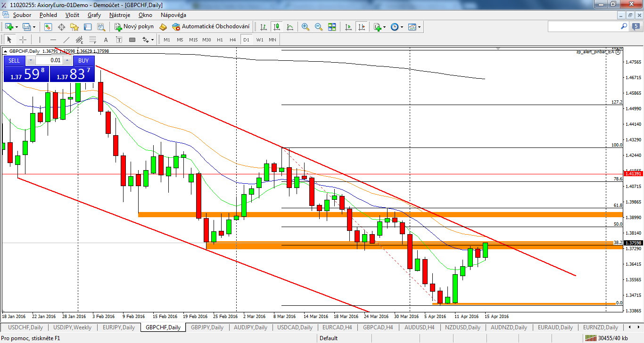
Task: Click Nový pokyn new order button
Action: (x=134, y=27)
